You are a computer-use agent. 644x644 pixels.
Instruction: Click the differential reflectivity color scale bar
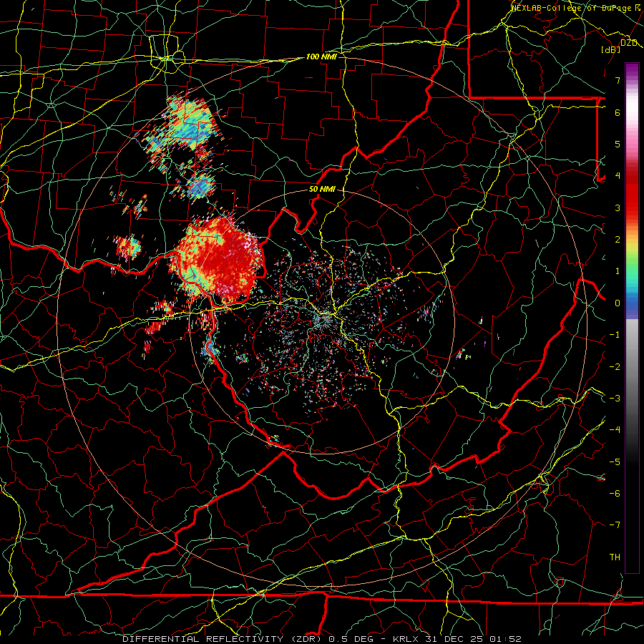tap(632, 318)
